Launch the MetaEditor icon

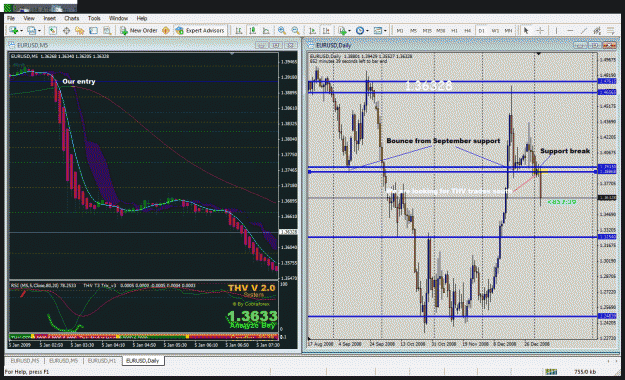click(x=166, y=30)
